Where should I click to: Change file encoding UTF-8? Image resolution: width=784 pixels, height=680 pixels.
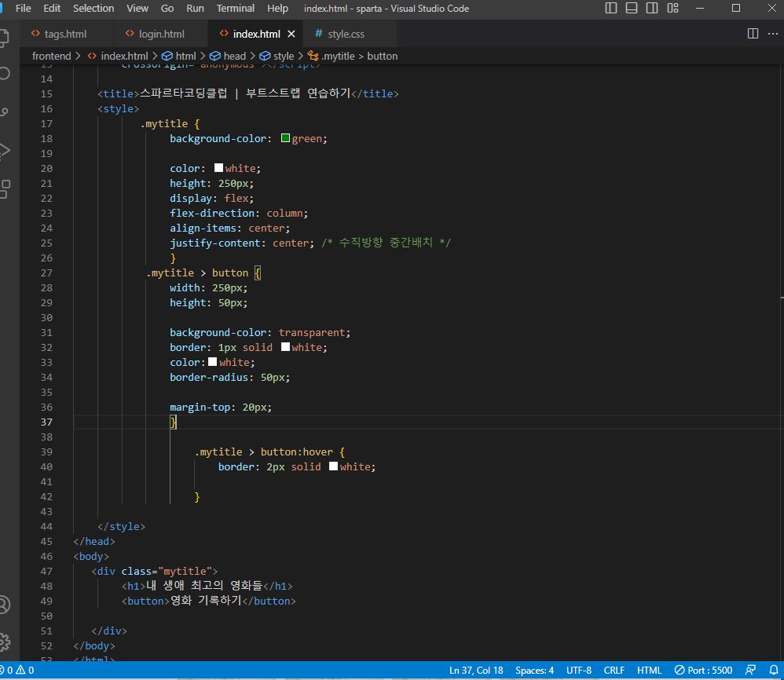pos(578,671)
